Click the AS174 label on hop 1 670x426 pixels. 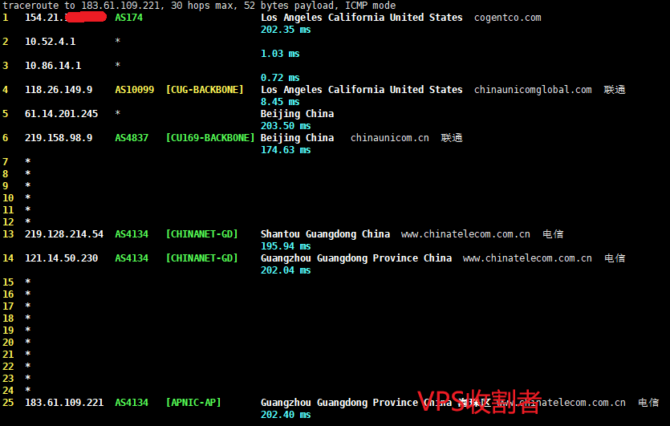[x=128, y=17]
